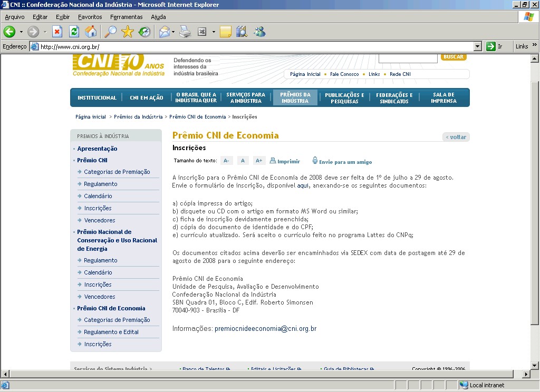The height and width of the screenshot is (392, 540).
Task: Decrease text size with A- button
Action: coord(226,160)
